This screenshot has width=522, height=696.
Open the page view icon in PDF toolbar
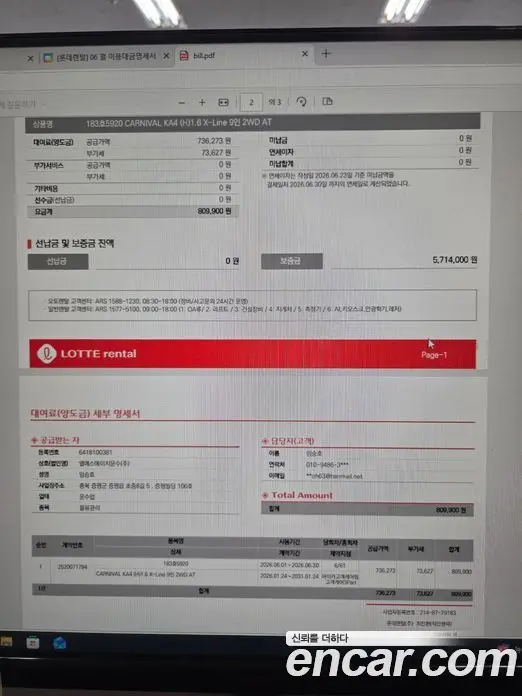click(x=327, y=101)
